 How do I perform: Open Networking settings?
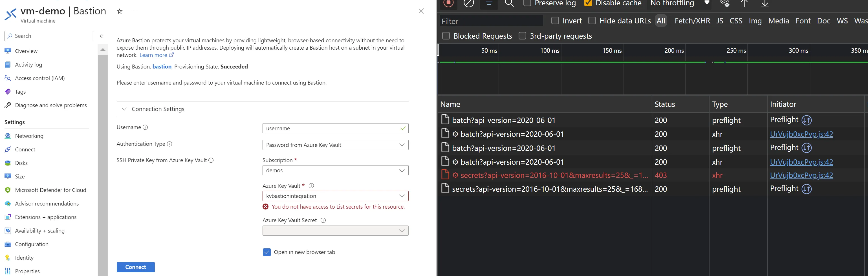click(x=29, y=136)
